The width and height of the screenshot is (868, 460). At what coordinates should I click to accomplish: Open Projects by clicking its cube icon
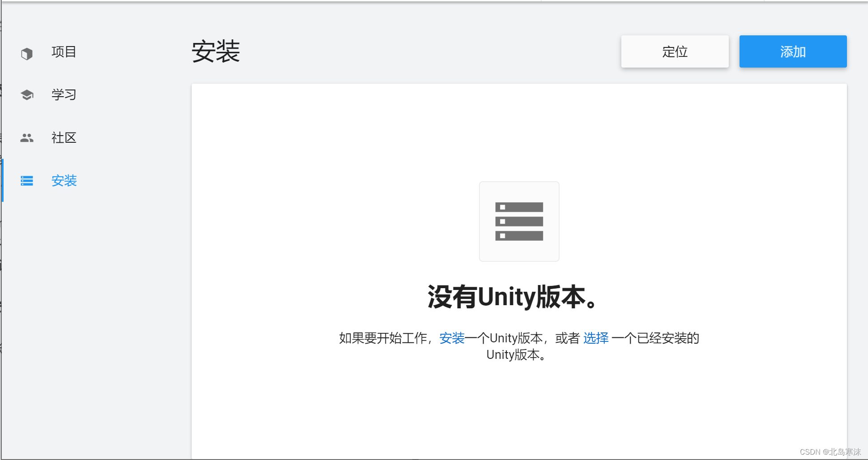(26, 52)
